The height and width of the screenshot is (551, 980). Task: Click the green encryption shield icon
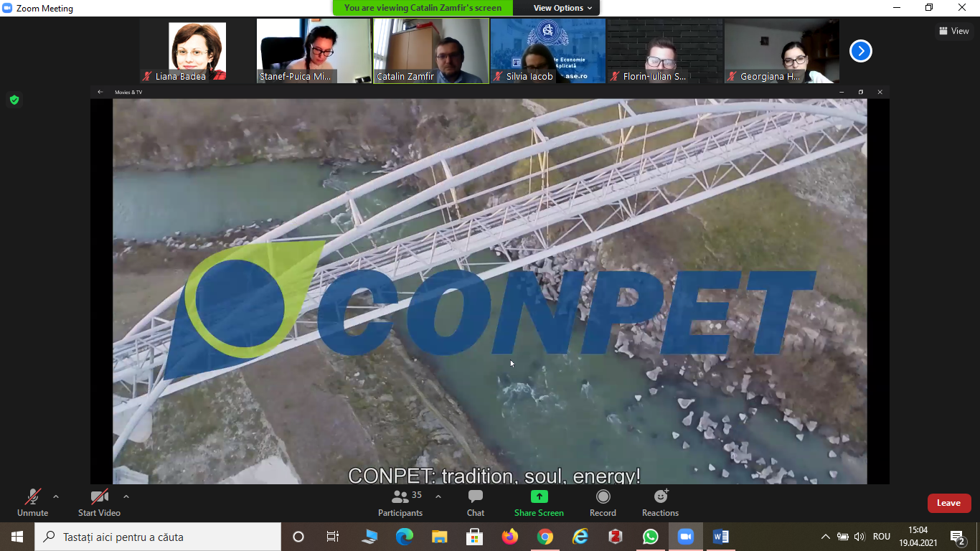(14, 100)
